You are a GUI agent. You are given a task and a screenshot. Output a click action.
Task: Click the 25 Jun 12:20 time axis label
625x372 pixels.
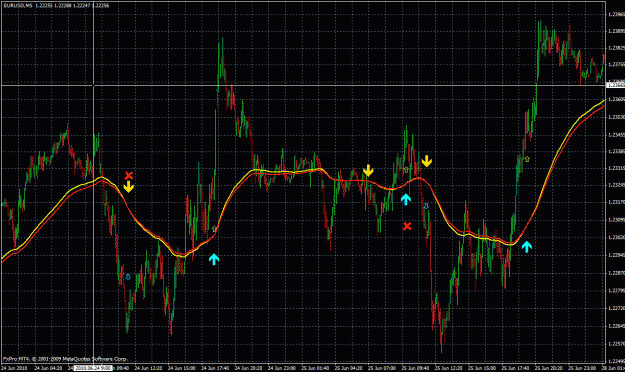[449, 368]
